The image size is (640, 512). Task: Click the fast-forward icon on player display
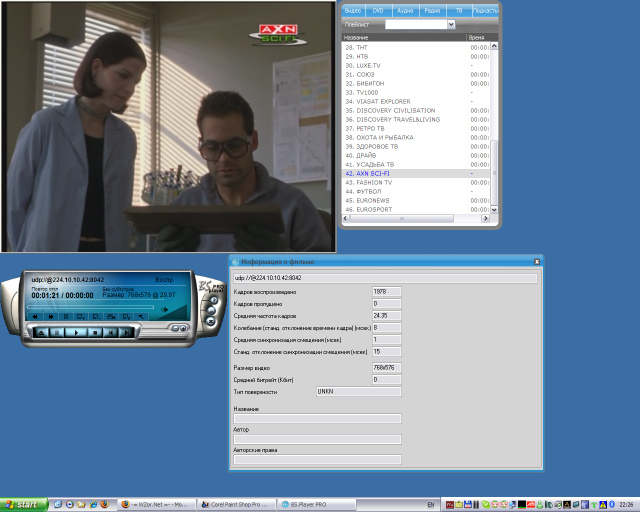click(x=51, y=316)
